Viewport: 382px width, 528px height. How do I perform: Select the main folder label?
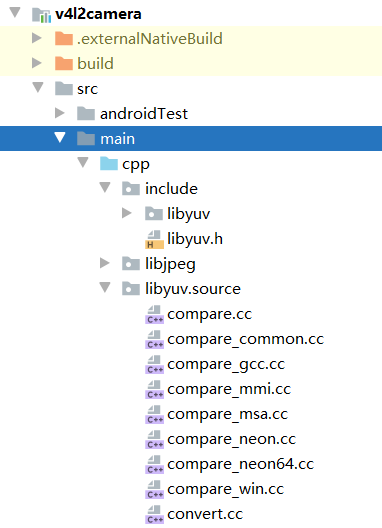pos(118,138)
